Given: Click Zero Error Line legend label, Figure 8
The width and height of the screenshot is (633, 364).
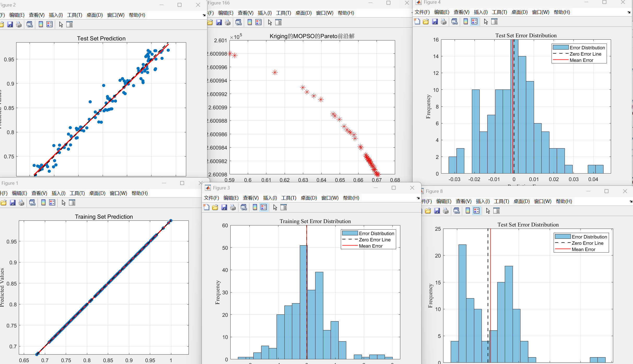Looking at the screenshot, I should pyautogui.click(x=587, y=243).
